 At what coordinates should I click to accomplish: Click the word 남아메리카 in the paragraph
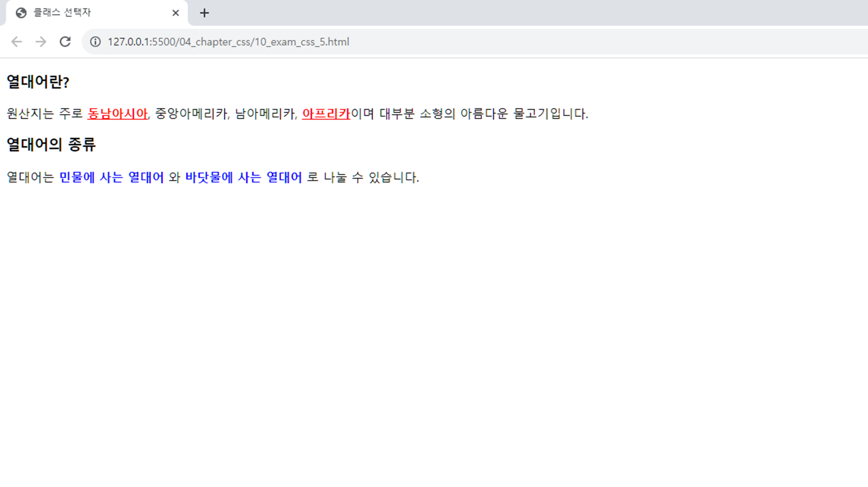coord(265,114)
